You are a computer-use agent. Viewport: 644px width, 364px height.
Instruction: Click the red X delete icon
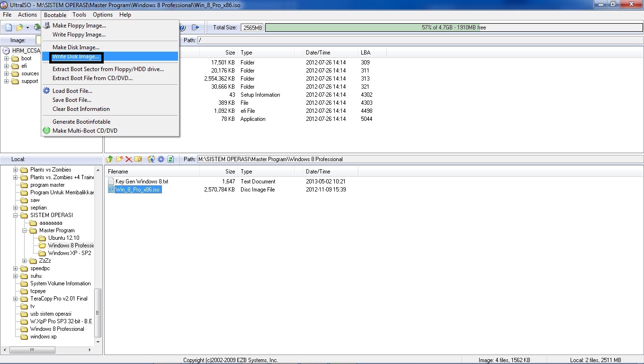[129, 159]
